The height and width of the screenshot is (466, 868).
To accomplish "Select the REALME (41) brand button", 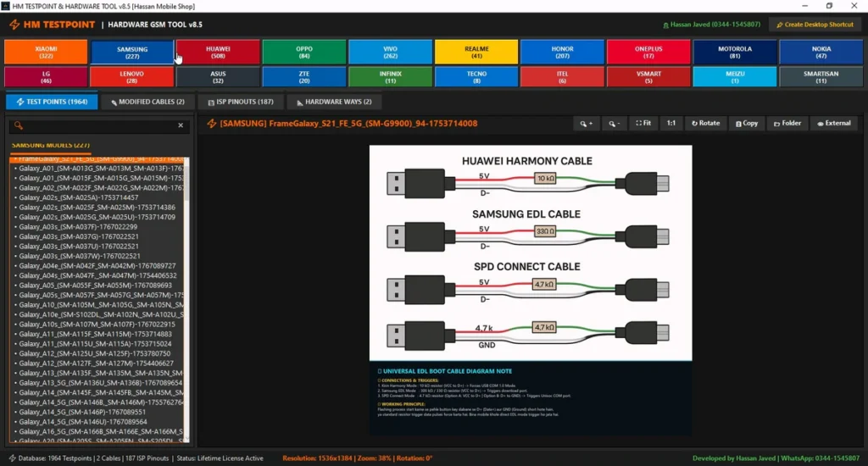I will pos(476,52).
